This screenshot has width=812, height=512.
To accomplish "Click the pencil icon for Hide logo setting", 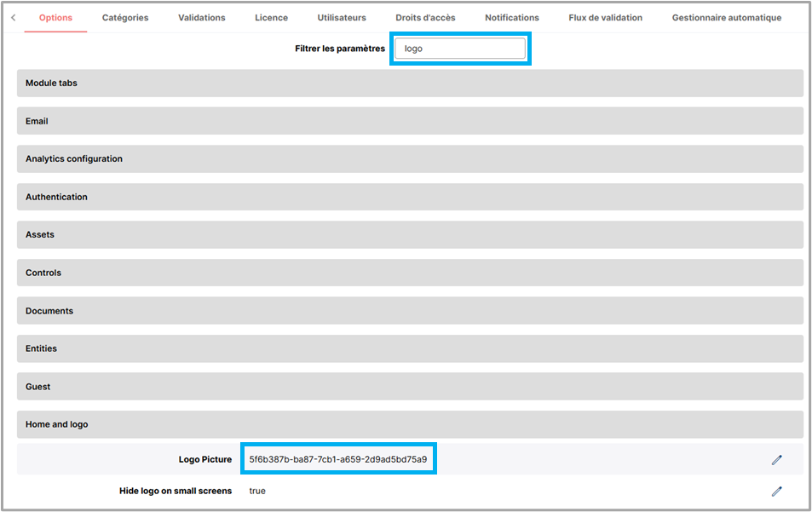I will (x=776, y=492).
